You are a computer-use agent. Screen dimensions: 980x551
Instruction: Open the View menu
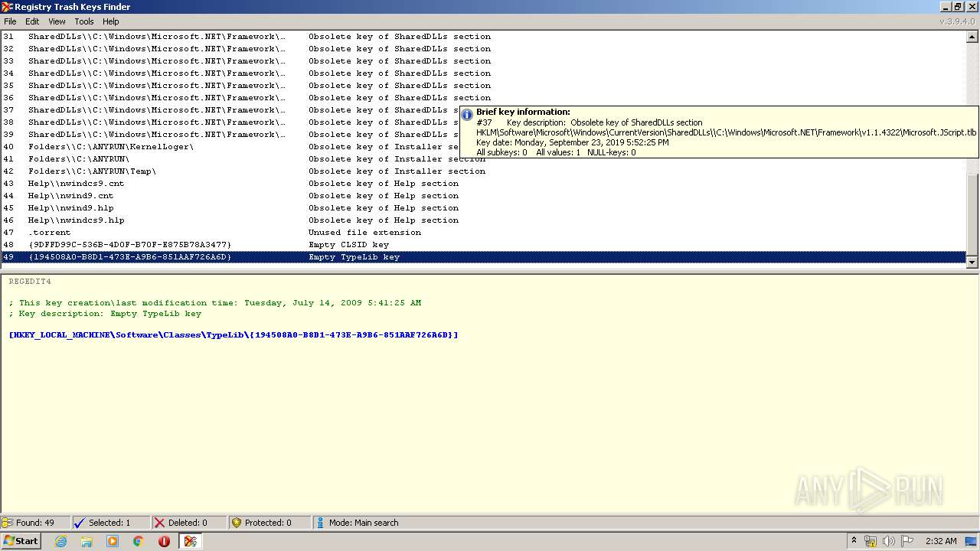pyautogui.click(x=57, y=21)
